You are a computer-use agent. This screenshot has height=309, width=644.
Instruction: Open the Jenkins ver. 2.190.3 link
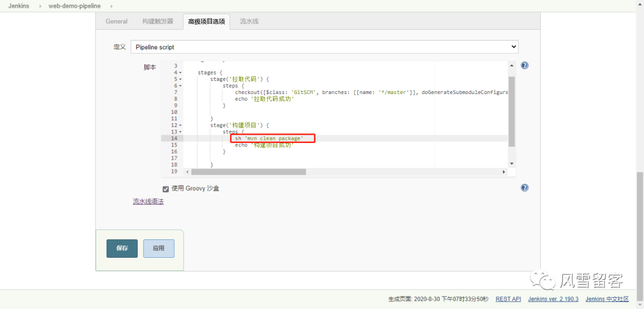click(x=553, y=299)
